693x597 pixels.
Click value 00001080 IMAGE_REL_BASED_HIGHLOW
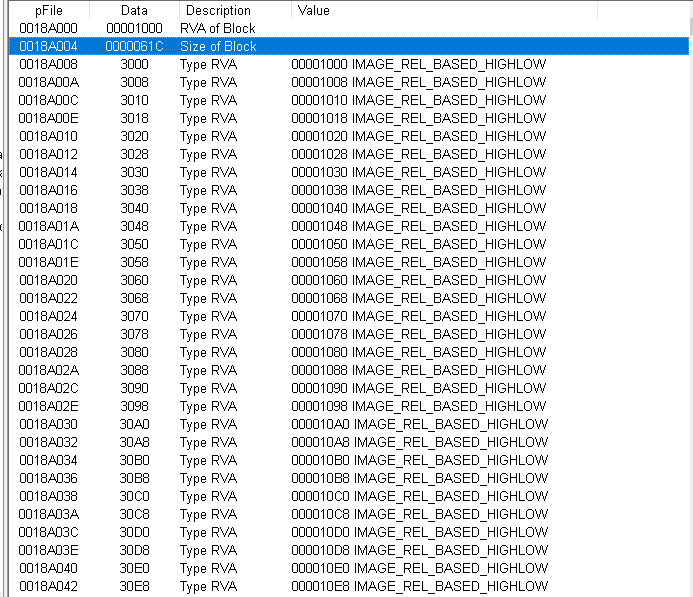419,353
